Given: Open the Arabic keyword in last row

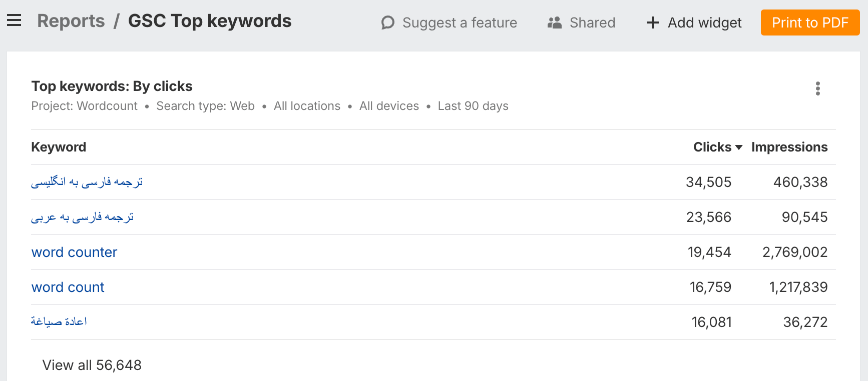Looking at the screenshot, I should click(59, 321).
